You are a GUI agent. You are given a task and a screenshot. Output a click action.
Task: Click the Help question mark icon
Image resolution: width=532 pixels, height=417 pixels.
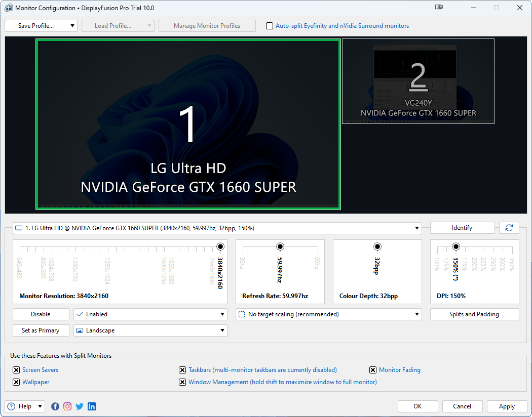click(x=11, y=406)
